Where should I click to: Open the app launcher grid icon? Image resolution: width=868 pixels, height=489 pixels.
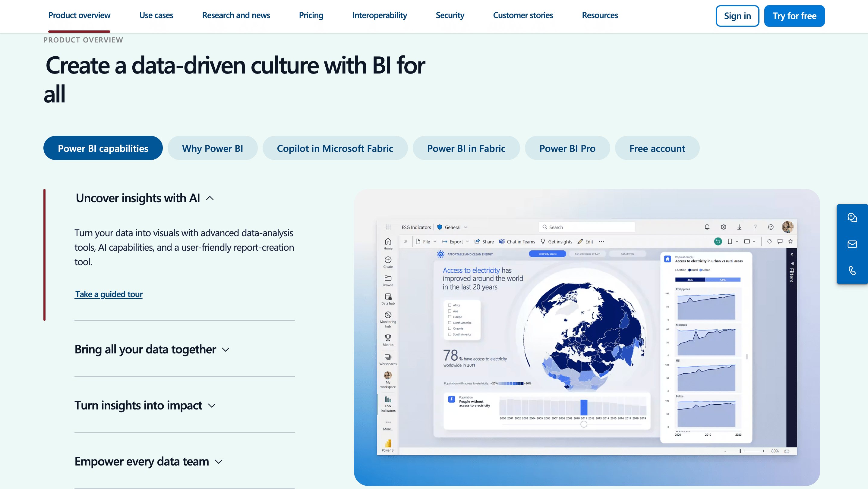point(388,227)
